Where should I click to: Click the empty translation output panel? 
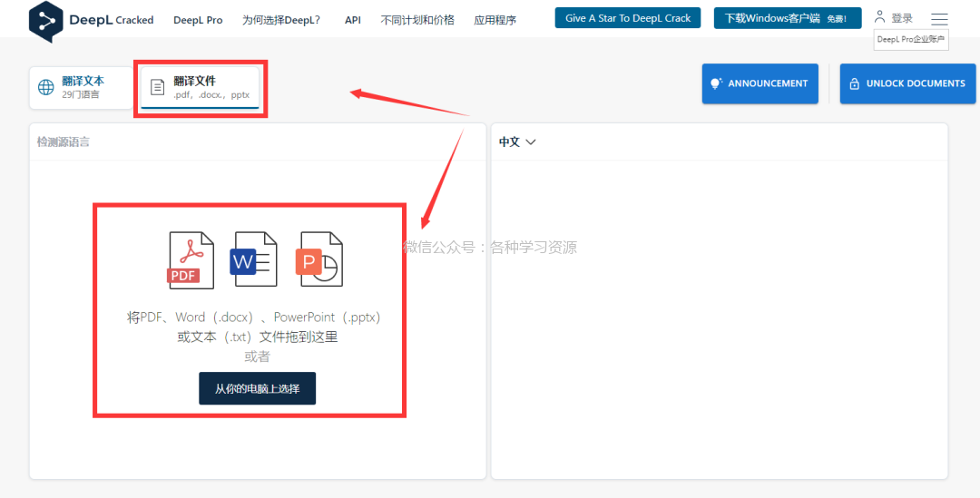720,318
